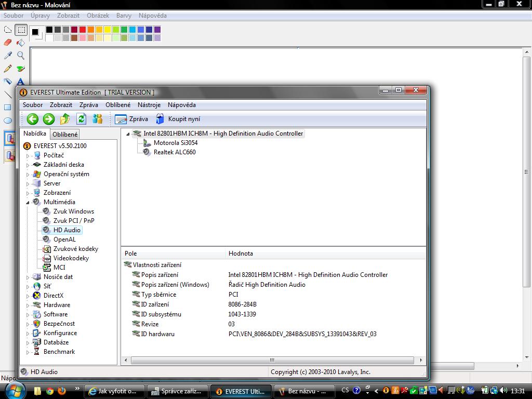Open Zvukové kodeky item
Screen dimensions: 532x399
pyautogui.click(x=76, y=249)
